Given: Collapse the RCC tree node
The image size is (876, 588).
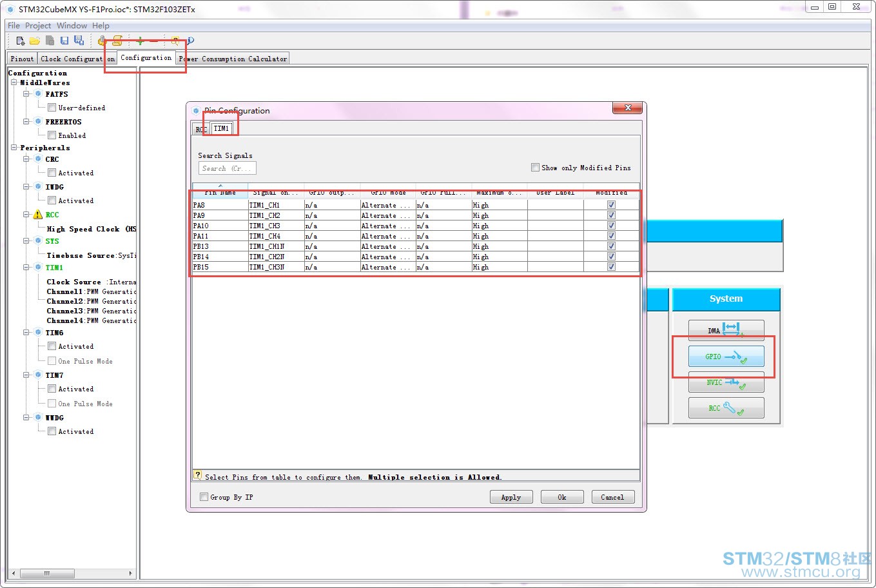Looking at the screenshot, I should pyautogui.click(x=26, y=215).
